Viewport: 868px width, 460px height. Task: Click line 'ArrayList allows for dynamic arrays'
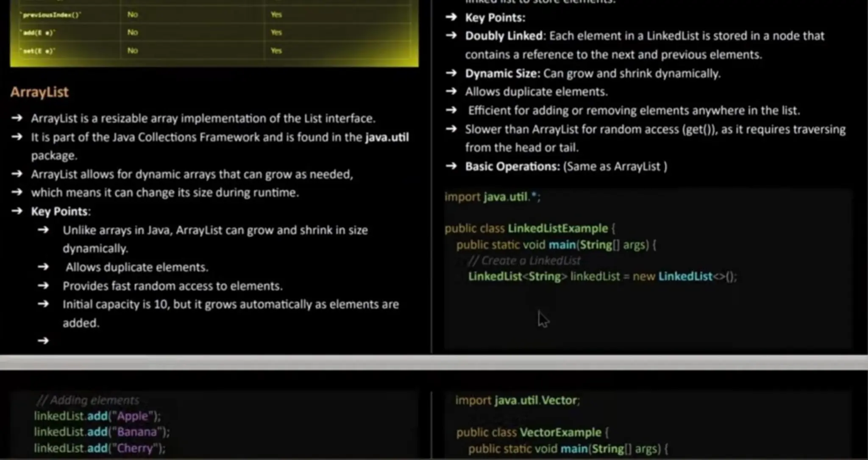192,175
